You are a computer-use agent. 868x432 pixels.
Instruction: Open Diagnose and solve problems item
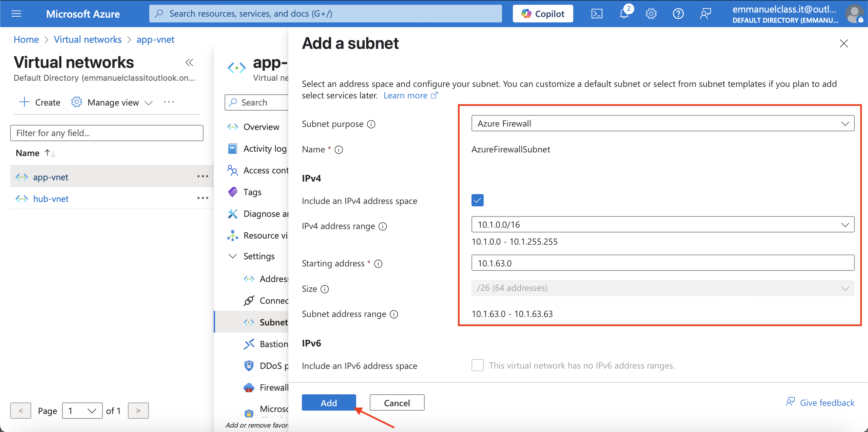click(x=258, y=214)
